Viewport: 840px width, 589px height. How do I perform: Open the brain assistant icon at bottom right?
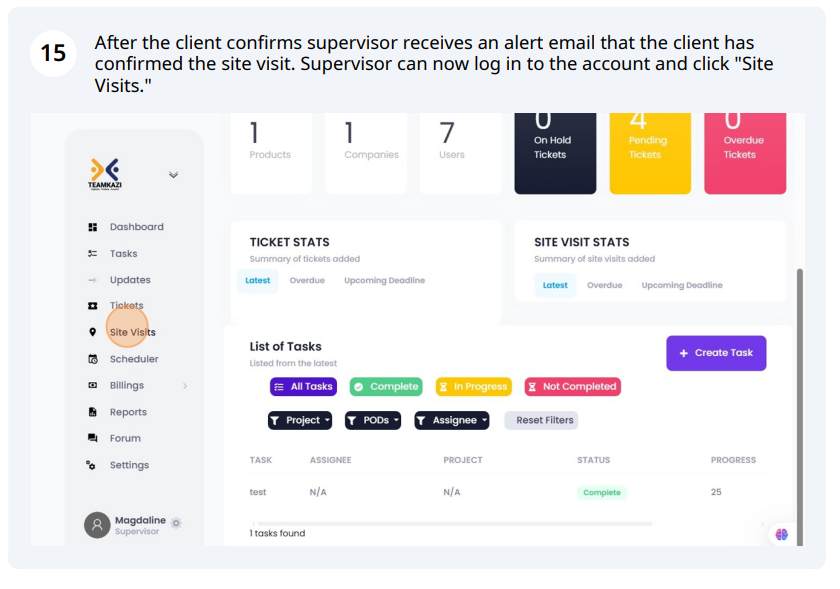coord(782,534)
